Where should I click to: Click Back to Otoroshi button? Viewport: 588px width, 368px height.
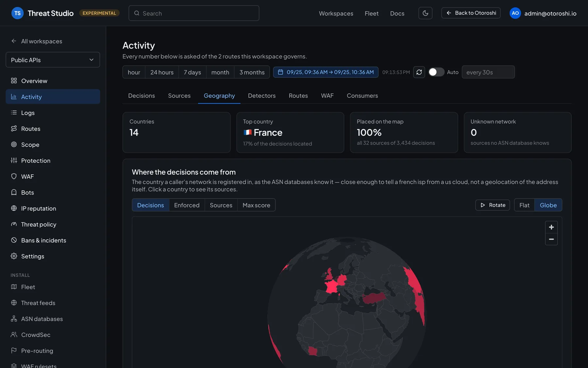pos(471,13)
